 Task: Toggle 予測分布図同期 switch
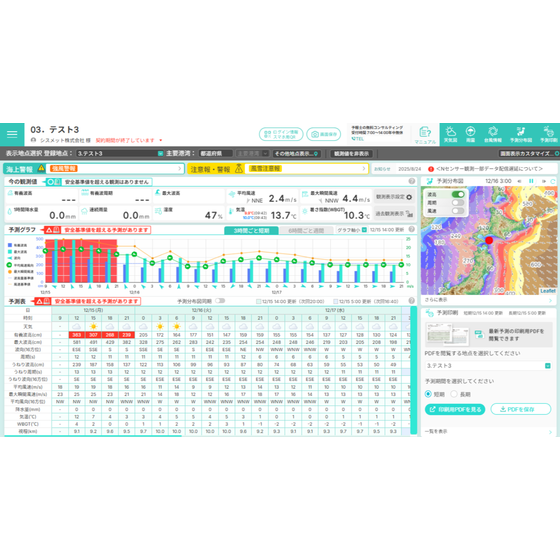coord(220,301)
